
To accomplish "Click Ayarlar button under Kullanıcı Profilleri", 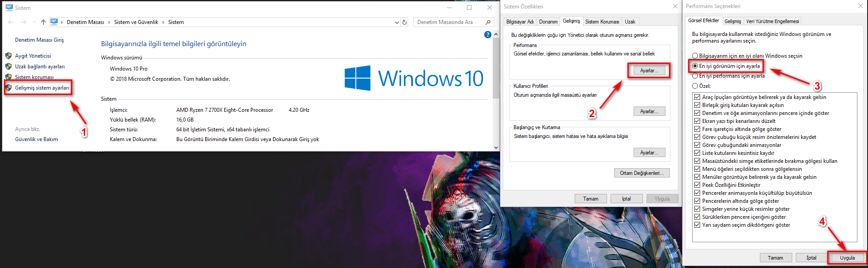I will pos(649,111).
